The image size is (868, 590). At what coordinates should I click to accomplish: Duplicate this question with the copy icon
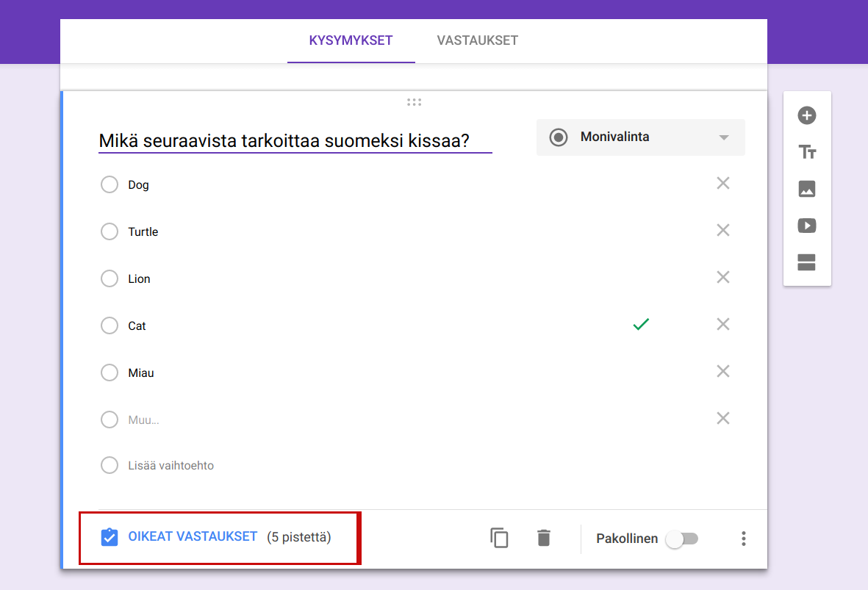(499, 538)
